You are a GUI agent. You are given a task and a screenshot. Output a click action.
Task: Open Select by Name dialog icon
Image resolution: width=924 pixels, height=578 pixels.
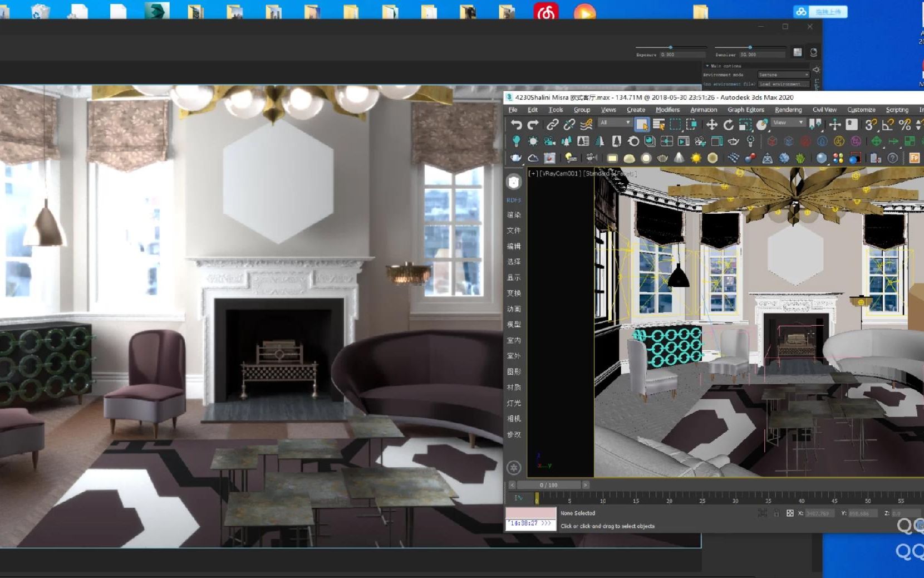(658, 124)
